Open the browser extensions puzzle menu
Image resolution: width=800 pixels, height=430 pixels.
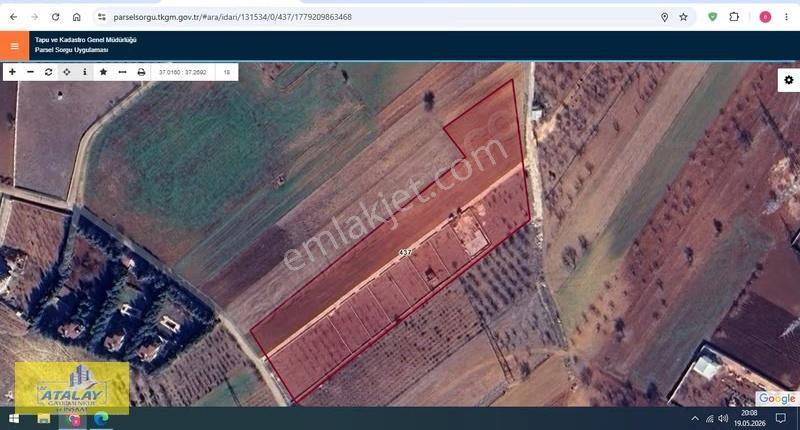[x=734, y=17]
